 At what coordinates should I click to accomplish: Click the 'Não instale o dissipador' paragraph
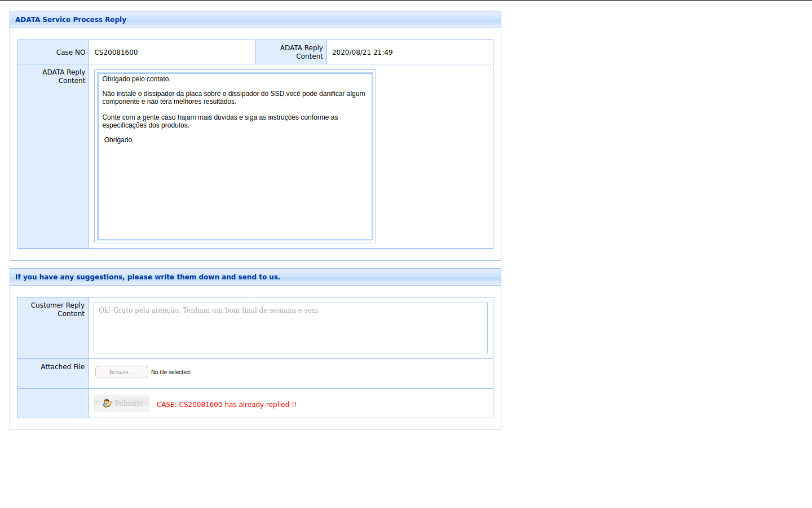pos(233,98)
